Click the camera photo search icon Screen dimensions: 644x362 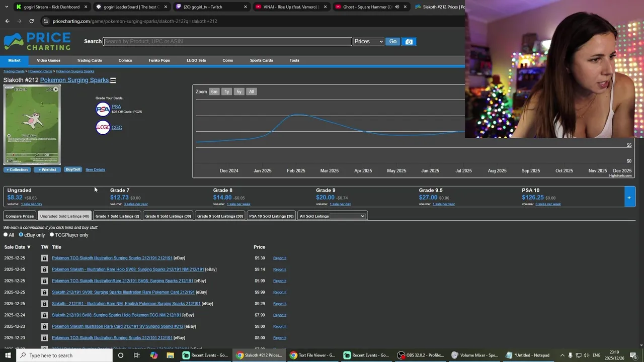(409, 42)
